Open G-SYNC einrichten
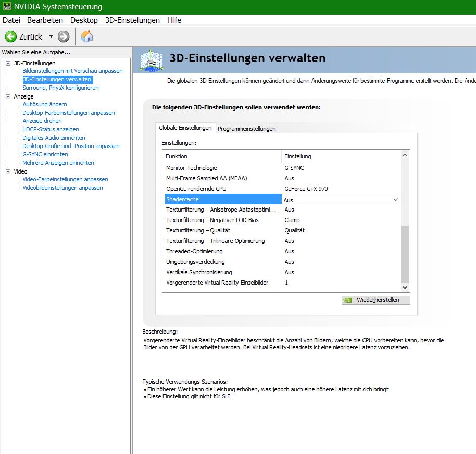This screenshot has width=476, height=454. coord(45,154)
